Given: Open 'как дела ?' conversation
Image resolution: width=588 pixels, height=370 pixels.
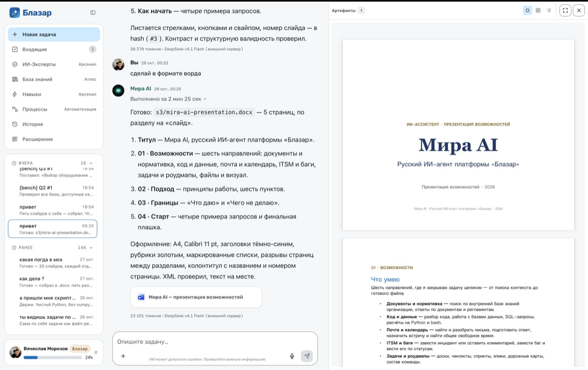Looking at the screenshot, I should point(53,281).
